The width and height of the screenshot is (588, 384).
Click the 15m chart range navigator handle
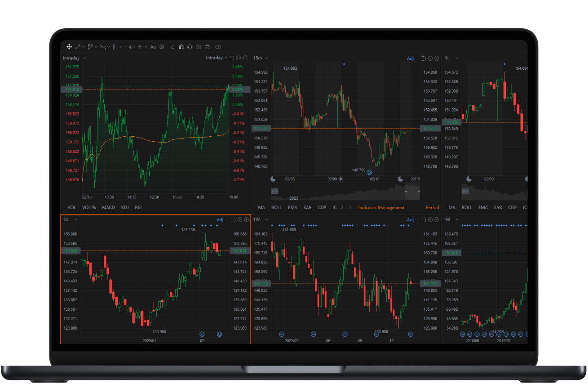(x=275, y=191)
